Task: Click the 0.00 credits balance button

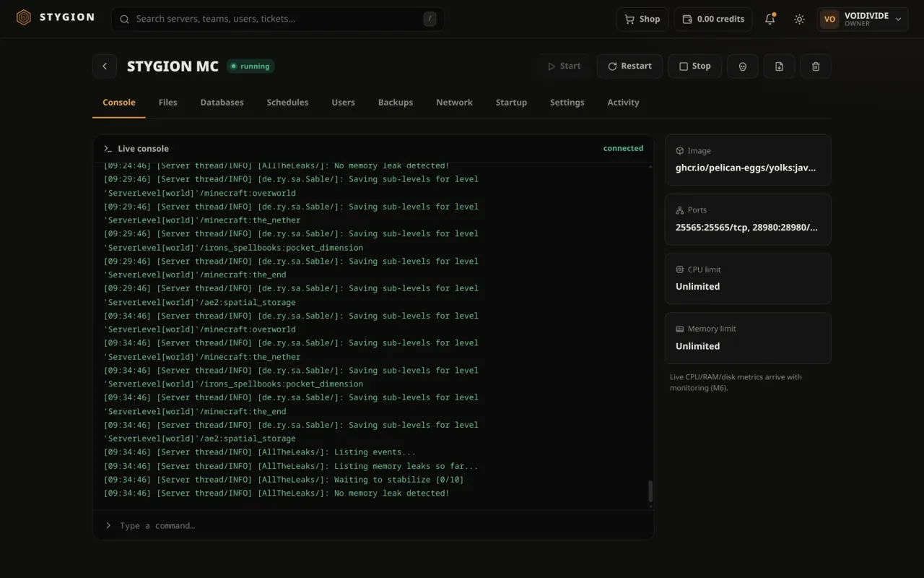Action: [713, 20]
